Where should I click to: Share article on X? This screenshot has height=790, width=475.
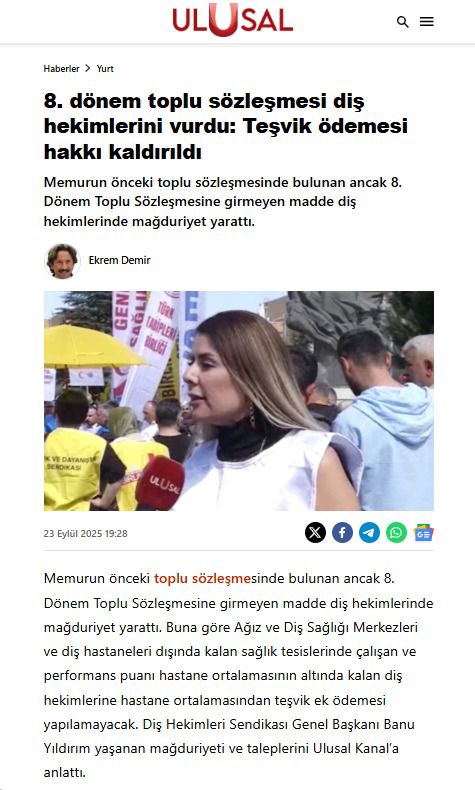pyautogui.click(x=315, y=533)
